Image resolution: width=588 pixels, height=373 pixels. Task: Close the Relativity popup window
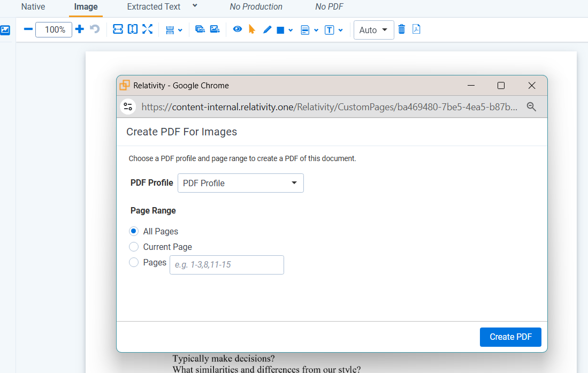point(532,86)
